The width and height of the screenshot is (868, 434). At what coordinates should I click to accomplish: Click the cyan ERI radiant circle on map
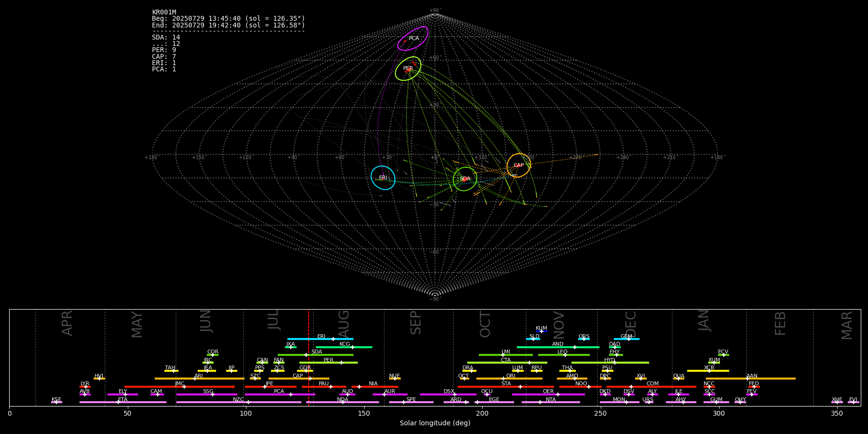pos(383,177)
